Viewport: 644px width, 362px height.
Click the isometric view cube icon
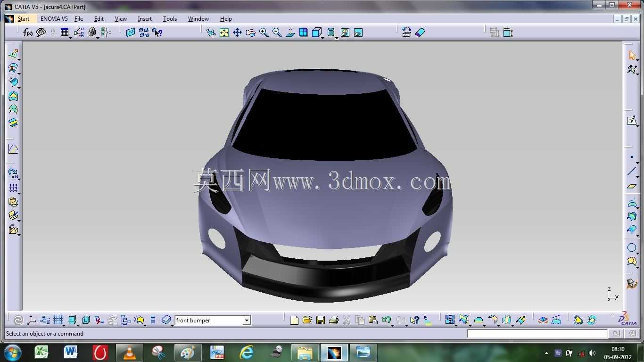click(x=317, y=33)
